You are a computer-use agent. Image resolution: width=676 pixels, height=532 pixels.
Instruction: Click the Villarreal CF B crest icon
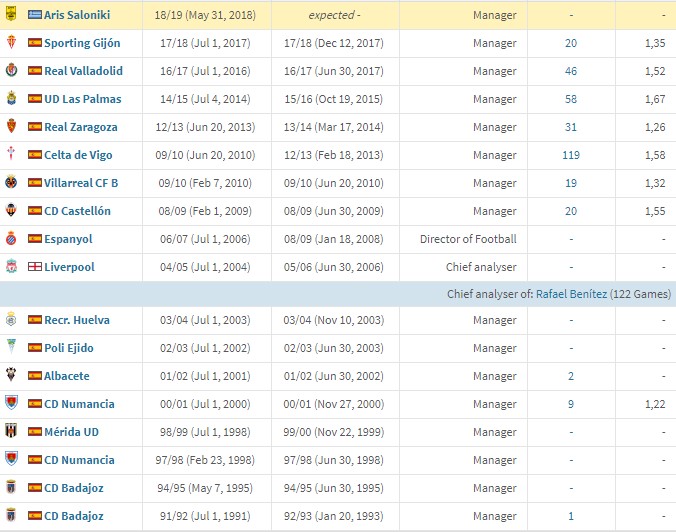11,182
